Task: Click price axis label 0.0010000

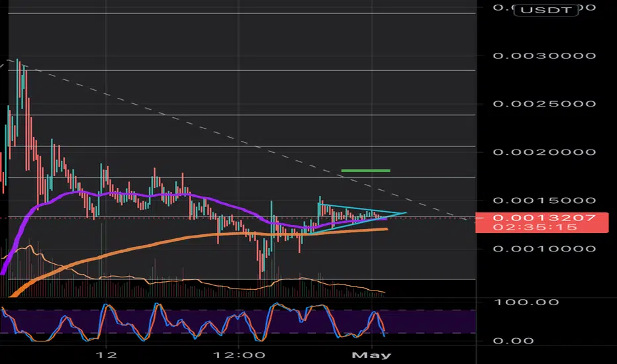Action: (x=544, y=249)
